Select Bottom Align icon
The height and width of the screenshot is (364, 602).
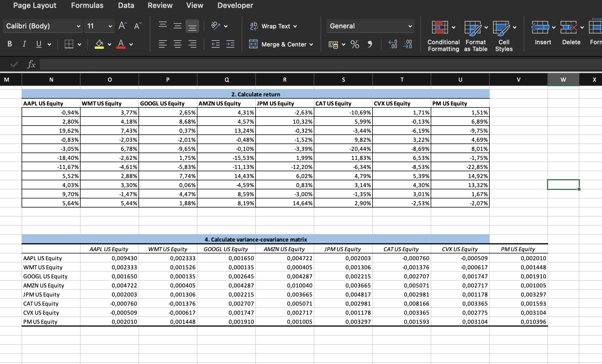coord(192,26)
